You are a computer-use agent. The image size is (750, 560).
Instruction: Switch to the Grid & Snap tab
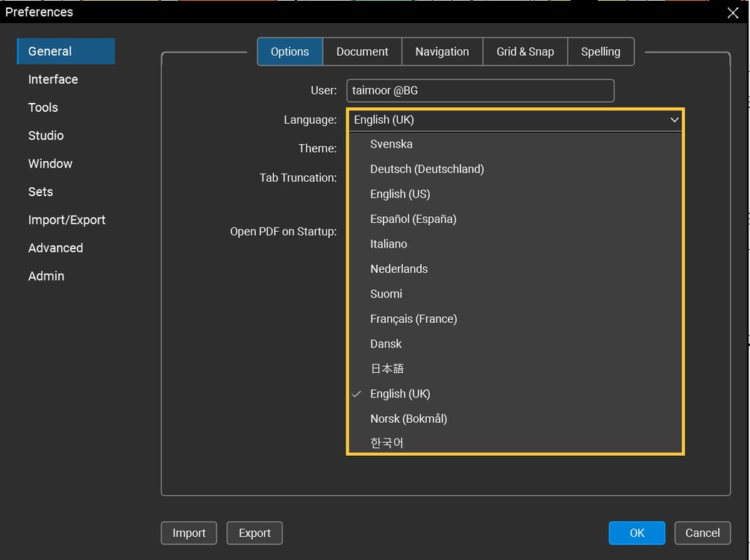coord(525,51)
